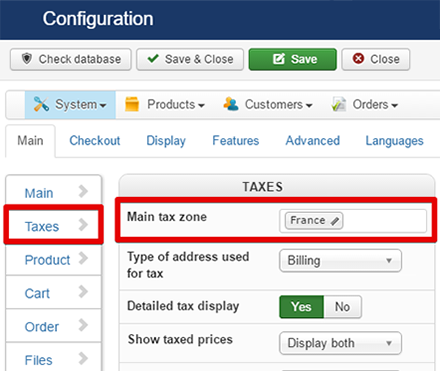Viewport: 440px width, 371px height.
Task: Open the Taxes sidebar section
Action: [x=54, y=225]
